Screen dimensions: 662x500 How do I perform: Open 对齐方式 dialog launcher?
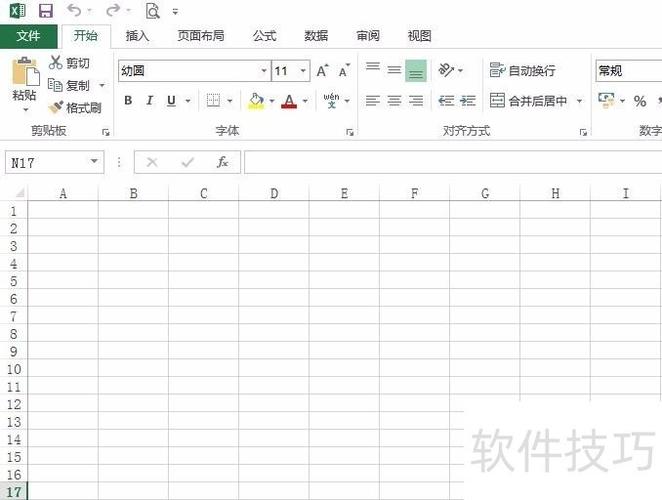pyautogui.click(x=583, y=133)
